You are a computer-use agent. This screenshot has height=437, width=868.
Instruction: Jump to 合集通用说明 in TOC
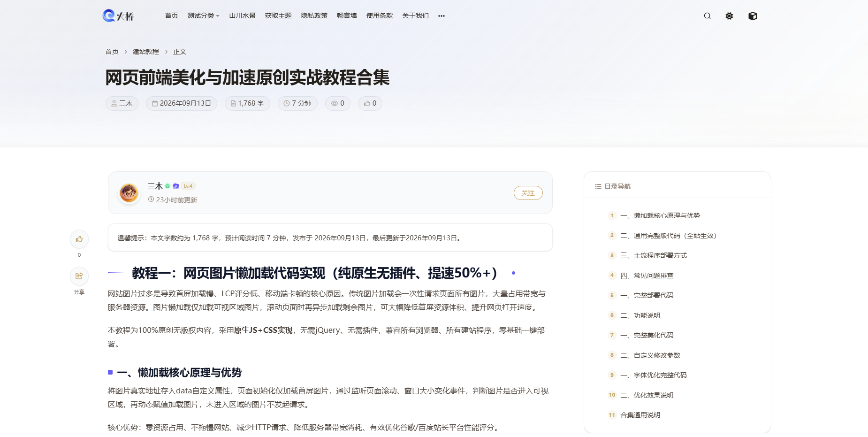640,415
